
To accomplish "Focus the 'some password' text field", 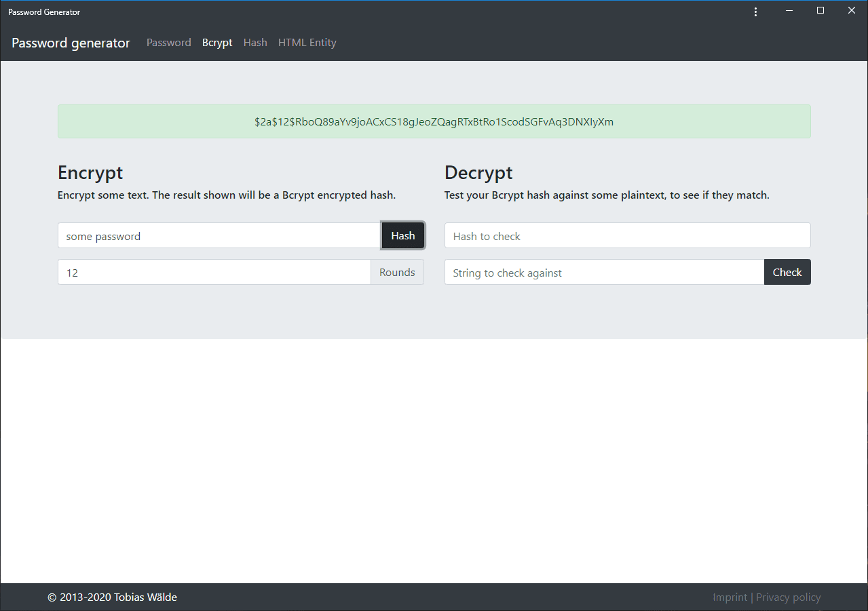I will pyautogui.click(x=219, y=236).
